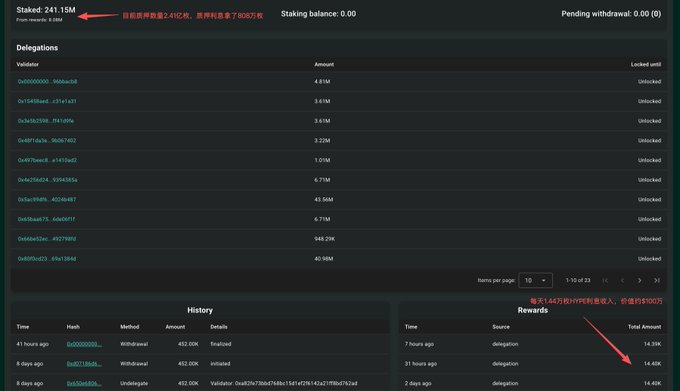Jump to the last delegations page
680x391 pixels.
click(x=657, y=280)
